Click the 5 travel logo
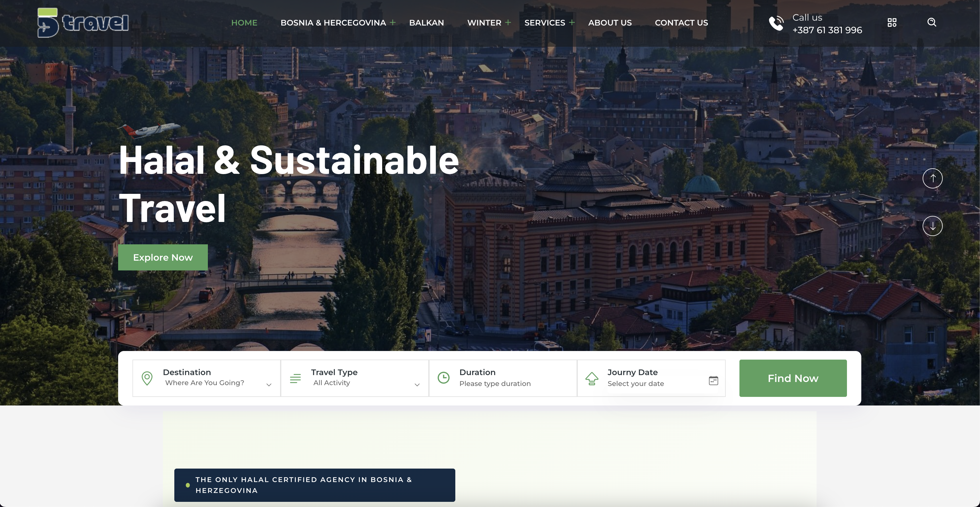980x507 pixels. 83,22
